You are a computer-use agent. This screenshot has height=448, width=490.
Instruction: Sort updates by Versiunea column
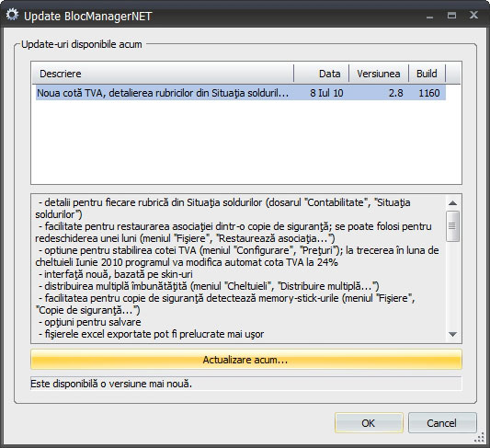click(379, 74)
